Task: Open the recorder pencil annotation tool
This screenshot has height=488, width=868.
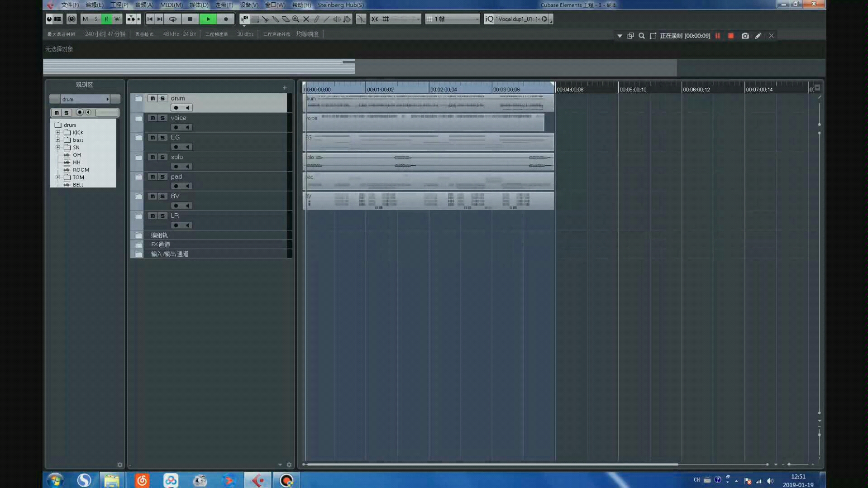Action: 758,36
